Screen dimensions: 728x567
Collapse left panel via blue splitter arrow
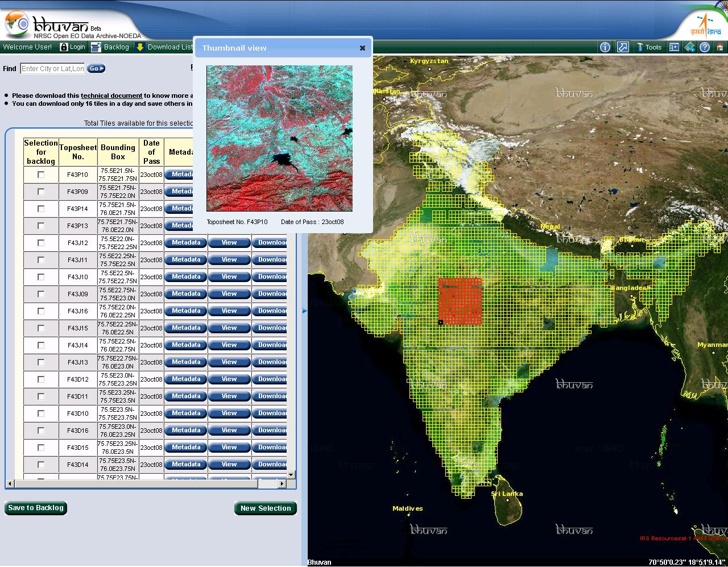coord(304,311)
